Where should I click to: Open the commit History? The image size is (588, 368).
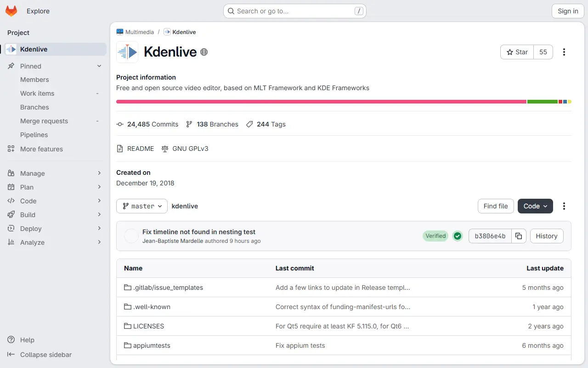(547, 236)
